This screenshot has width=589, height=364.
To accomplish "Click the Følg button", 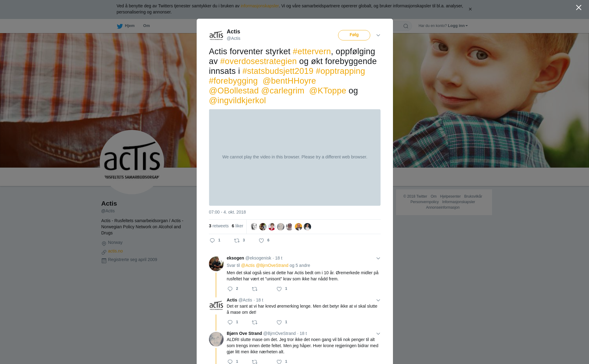I will pos(354,35).
